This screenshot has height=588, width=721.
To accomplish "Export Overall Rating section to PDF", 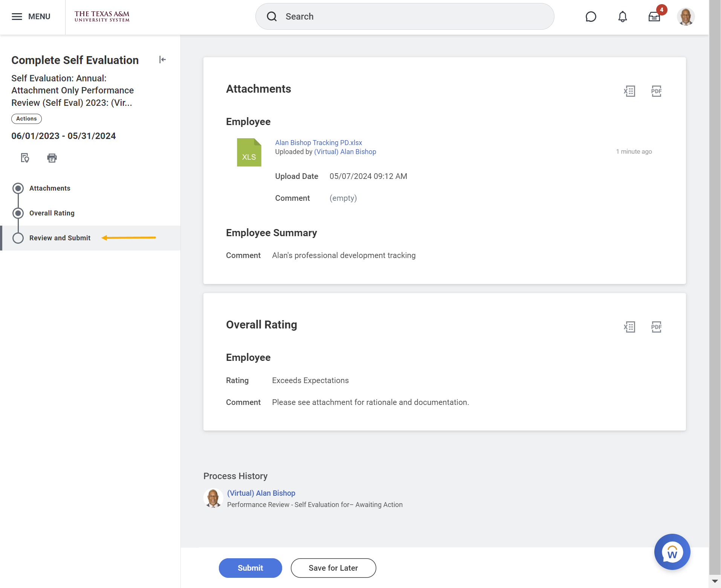I will coord(656,327).
